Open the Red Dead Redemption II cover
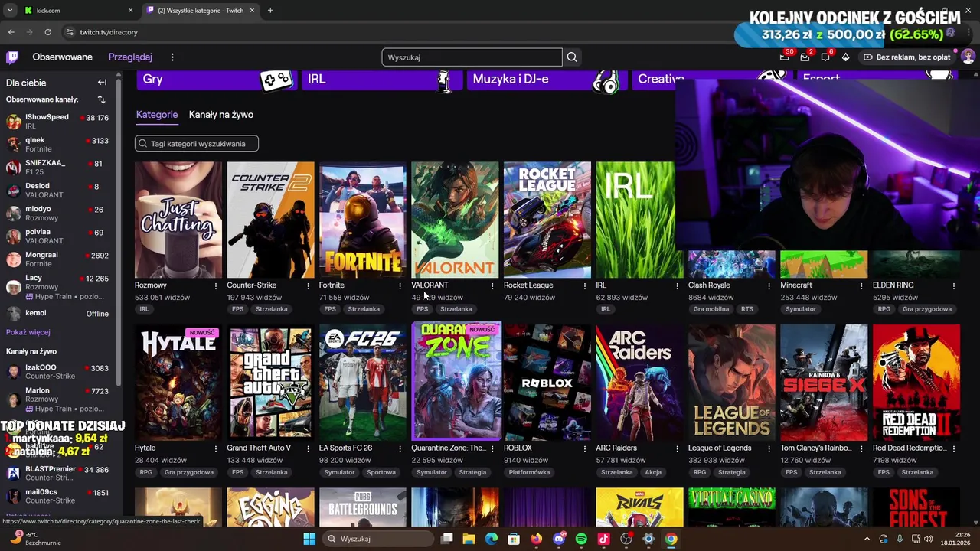Screen dimensions: 980x551 (916, 383)
